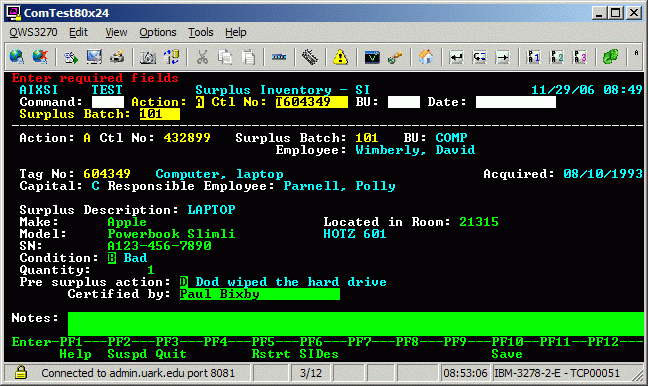
Task: Click the PA2 key toolbar icon
Action: (x=557, y=57)
